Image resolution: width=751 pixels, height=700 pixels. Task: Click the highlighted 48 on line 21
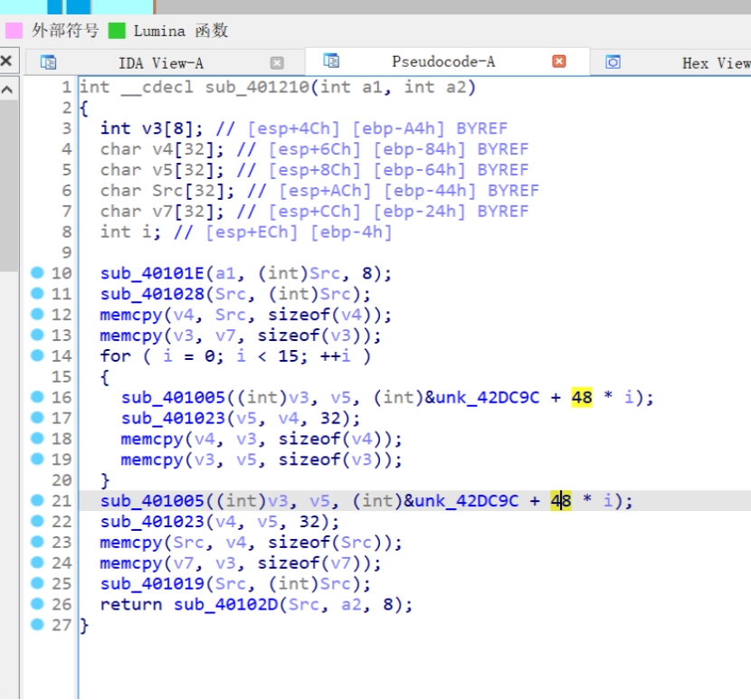561,501
